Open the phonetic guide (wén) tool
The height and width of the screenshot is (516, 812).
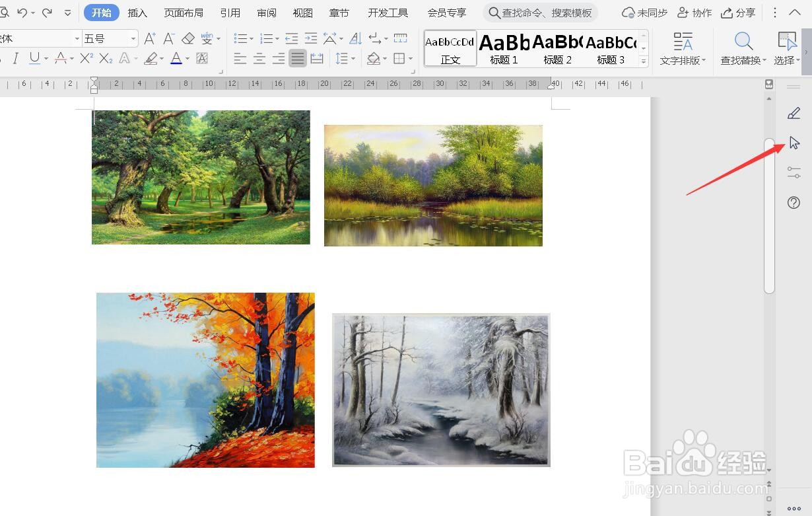[x=207, y=39]
